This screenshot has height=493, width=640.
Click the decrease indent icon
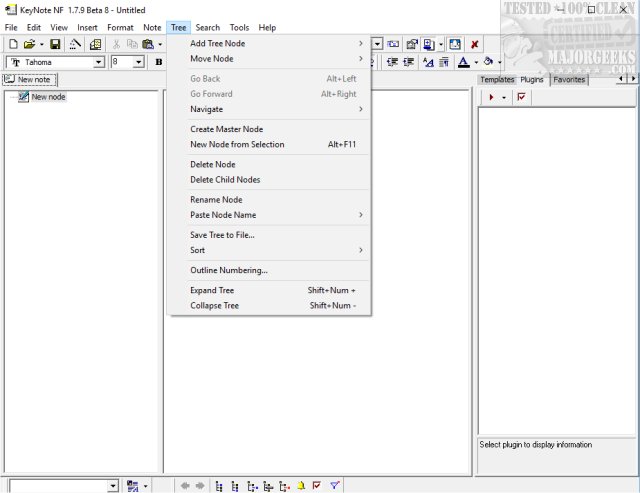pyautogui.click(x=392, y=62)
